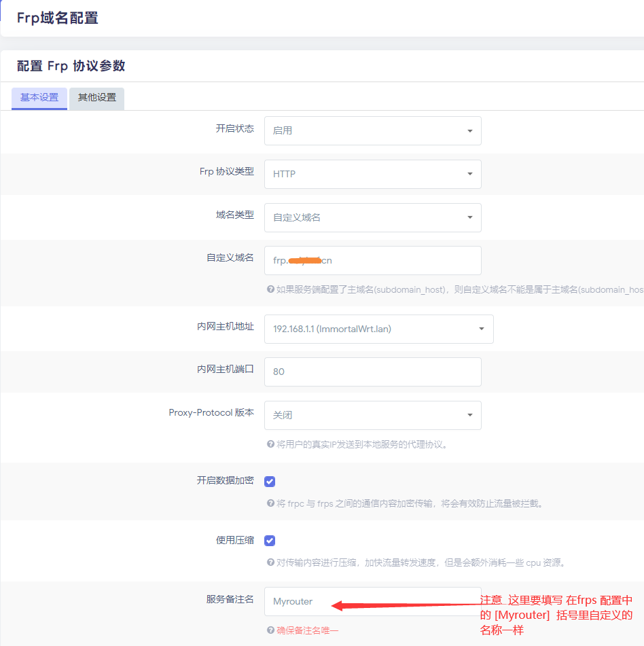Screen dimensions: 644x646
Task: Click help icon beside frpc 与 frps encryption hint
Action: [270, 503]
